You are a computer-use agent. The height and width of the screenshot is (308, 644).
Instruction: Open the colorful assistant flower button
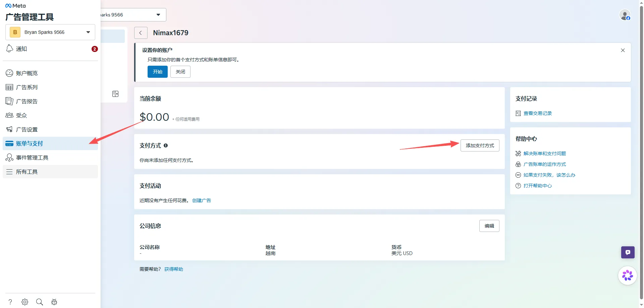[627, 275]
